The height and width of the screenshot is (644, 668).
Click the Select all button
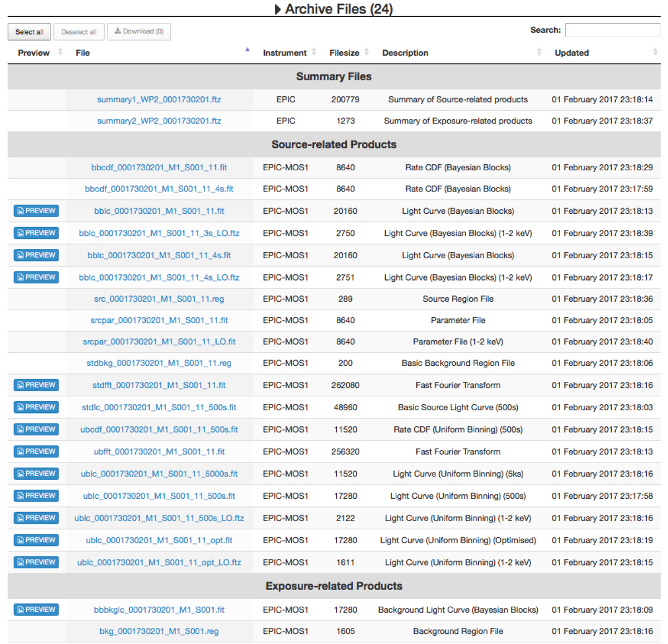(x=30, y=32)
